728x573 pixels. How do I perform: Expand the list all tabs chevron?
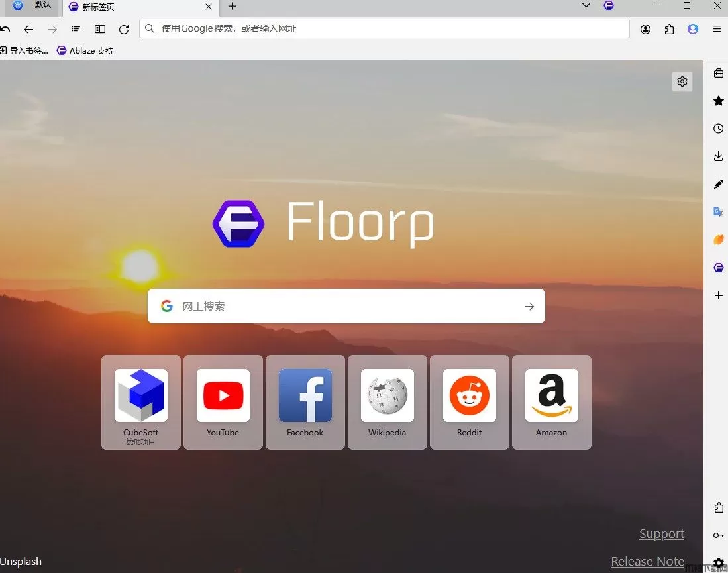click(586, 5)
